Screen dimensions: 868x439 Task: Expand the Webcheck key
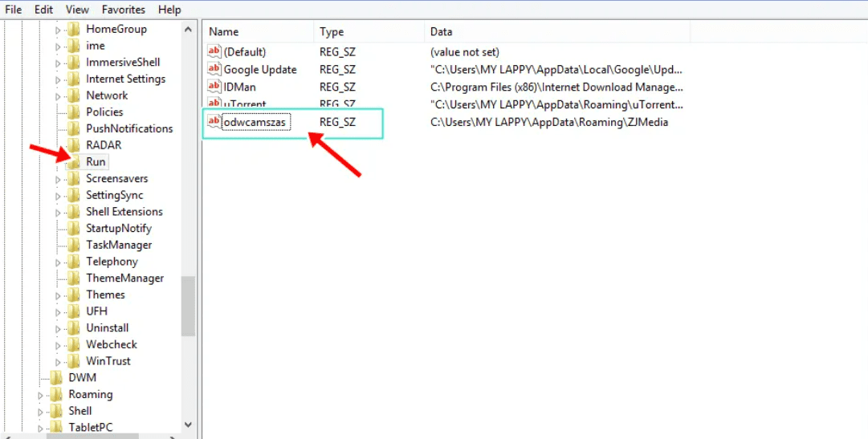(58, 345)
